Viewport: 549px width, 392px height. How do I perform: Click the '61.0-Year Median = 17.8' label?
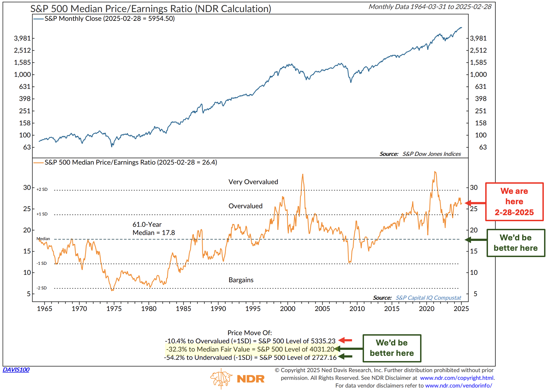[x=154, y=229]
